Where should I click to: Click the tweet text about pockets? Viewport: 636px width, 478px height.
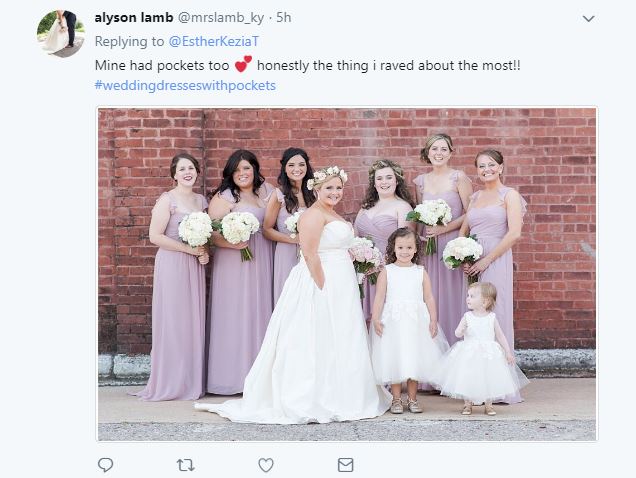[307, 65]
